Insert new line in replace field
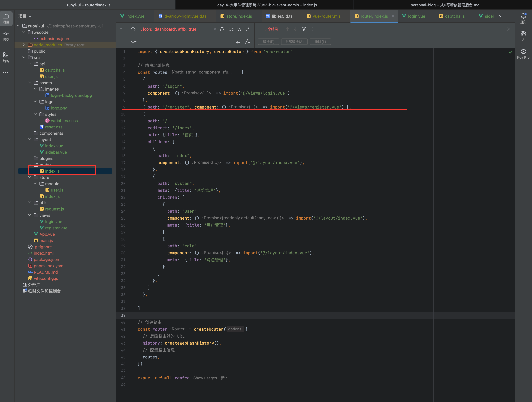This screenshot has width=532, height=402. 238,41
